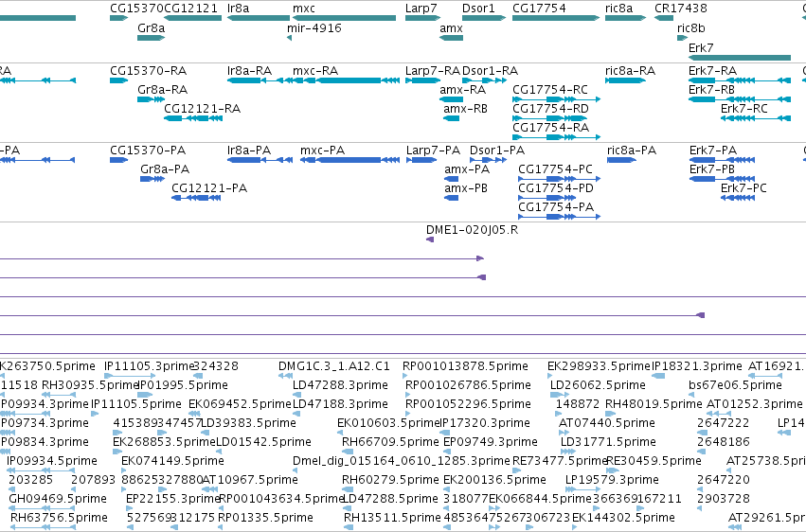Click the Ir8a gene label
806x532 pixels.
pyautogui.click(x=238, y=9)
